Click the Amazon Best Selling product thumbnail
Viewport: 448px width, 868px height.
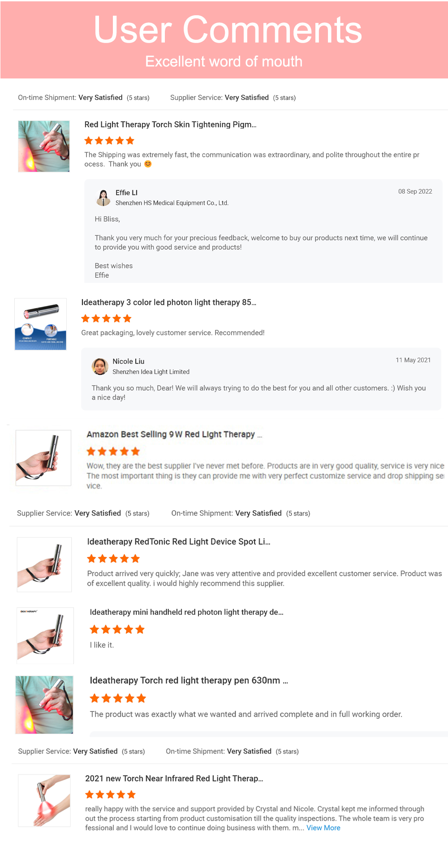[x=43, y=458]
